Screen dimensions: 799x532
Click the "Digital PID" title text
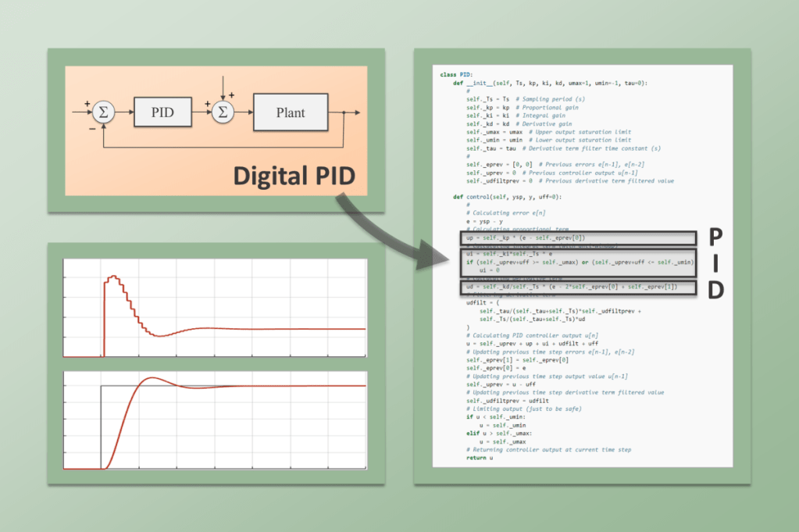click(x=294, y=176)
